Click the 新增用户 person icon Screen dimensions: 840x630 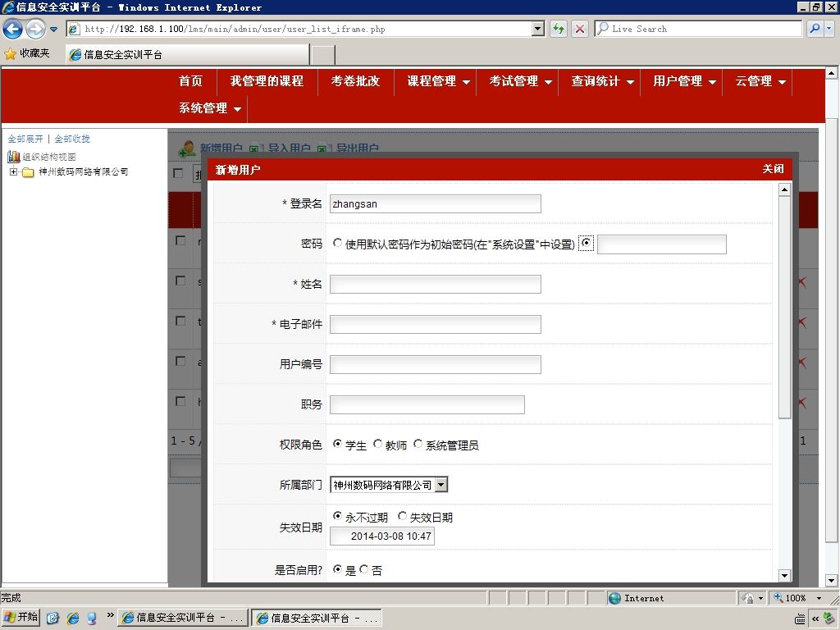187,148
